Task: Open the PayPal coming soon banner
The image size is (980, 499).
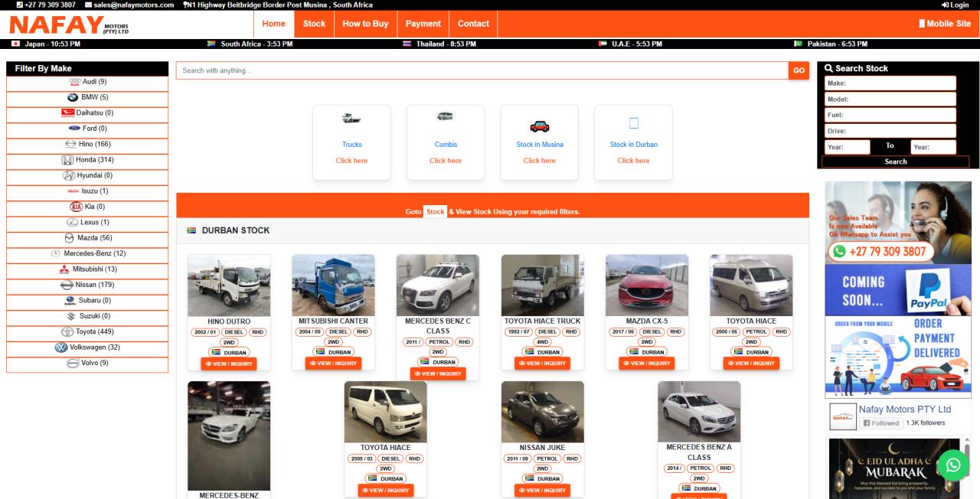Action: click(x=898, y=290)
